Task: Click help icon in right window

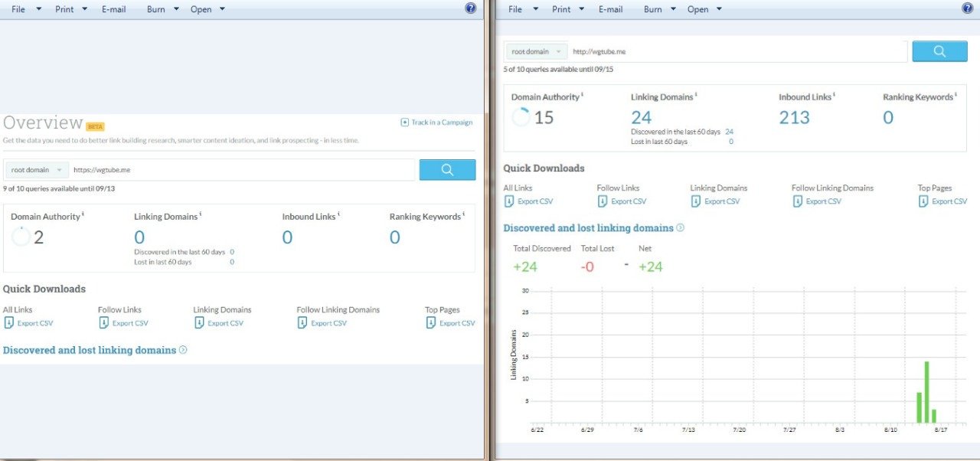Action: pos(967,8)
